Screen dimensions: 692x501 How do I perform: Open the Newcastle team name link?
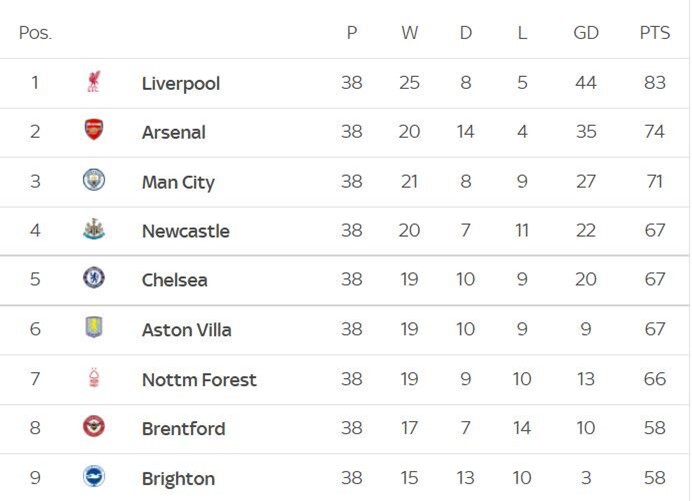(186, 231)
